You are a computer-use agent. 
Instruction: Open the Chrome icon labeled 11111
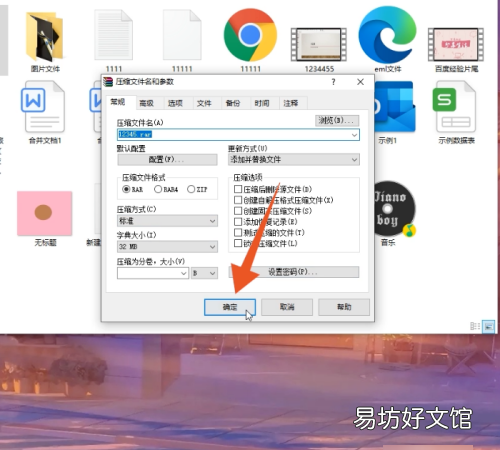[x=250, y=35]
